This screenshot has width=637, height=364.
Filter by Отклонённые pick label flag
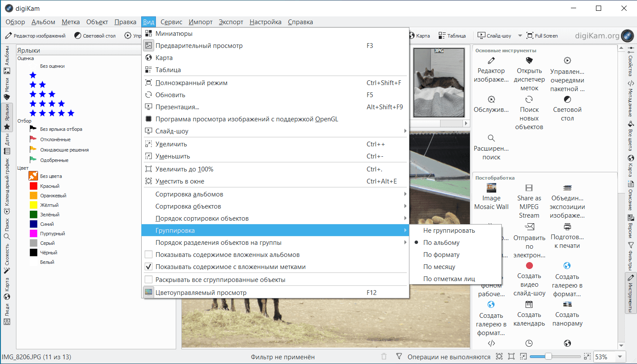tap(50, 139)
